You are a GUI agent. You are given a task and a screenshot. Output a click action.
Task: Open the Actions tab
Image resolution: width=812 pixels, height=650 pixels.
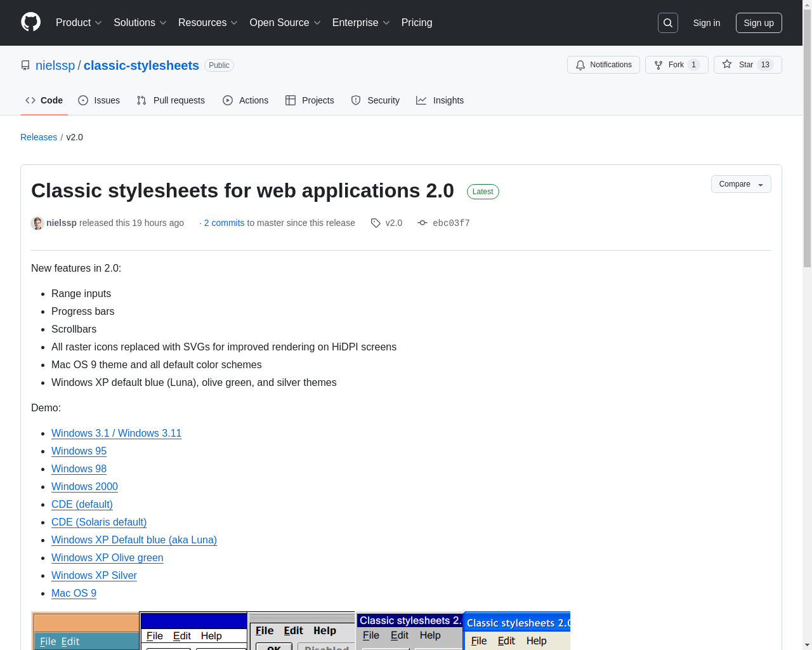pyautogui.click(x=246, y=100)
